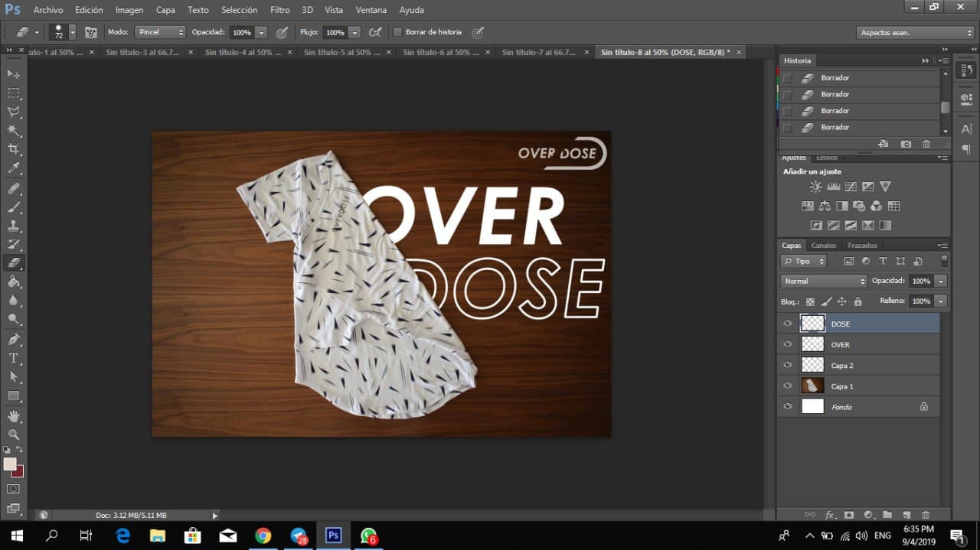Create new snapshot camera icon in History

click(x=906, y=144)
